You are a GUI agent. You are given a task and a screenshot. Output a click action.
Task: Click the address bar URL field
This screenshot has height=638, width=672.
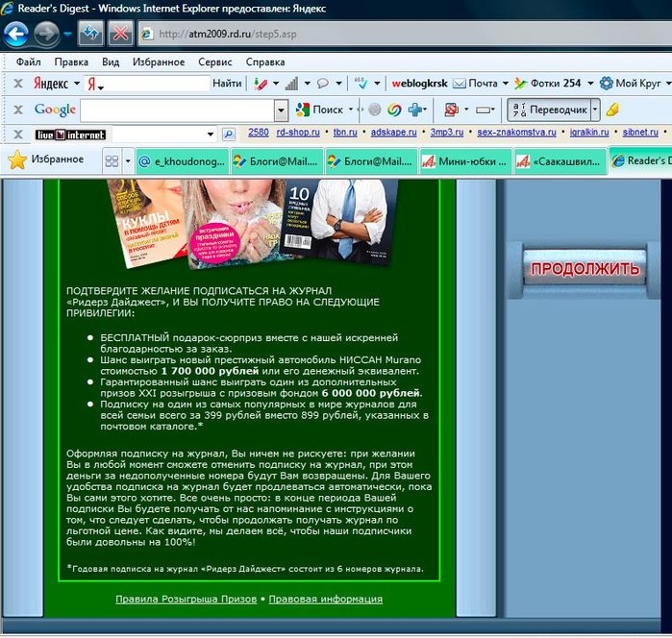coord(405,34)
